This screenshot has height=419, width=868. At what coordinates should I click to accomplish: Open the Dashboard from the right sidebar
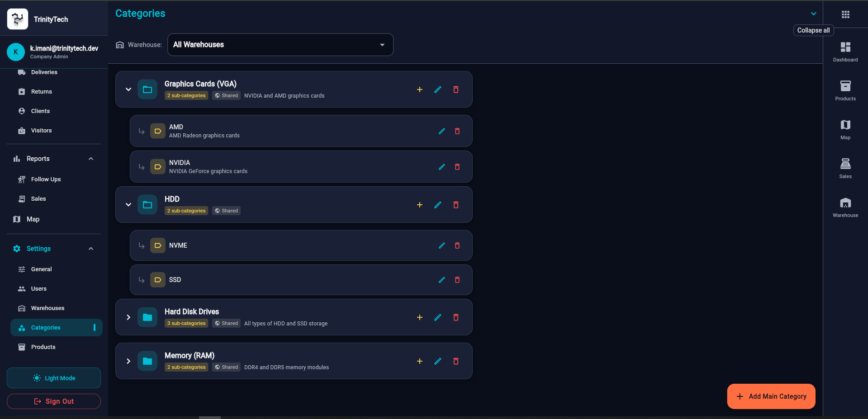[x=845, y=50]
